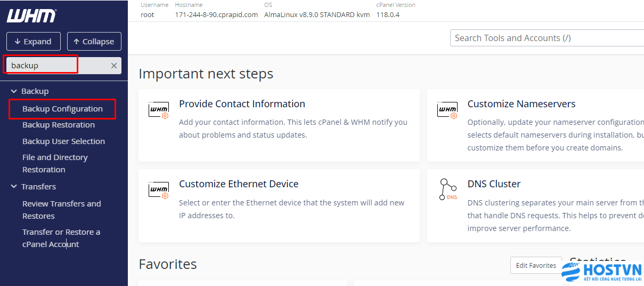Click the Customize Nameservers WHM icon
This screenshot has height=286, width=644.
point(447,110)
